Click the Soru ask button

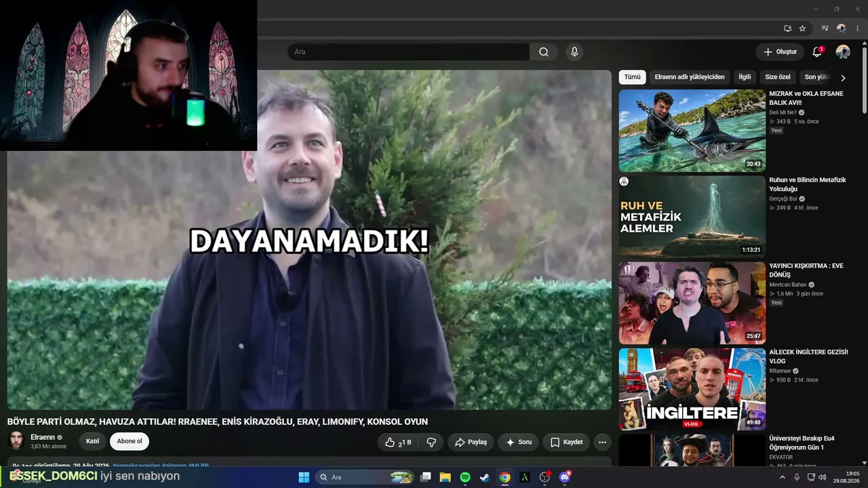(x=519, y=442)
